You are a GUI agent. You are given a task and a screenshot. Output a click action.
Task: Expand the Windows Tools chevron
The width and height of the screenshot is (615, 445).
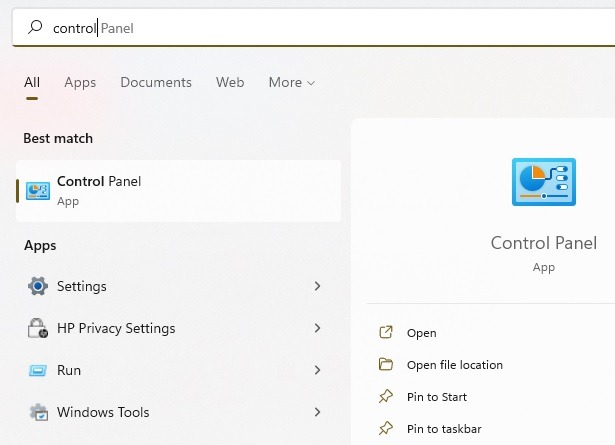click(317, 412)
